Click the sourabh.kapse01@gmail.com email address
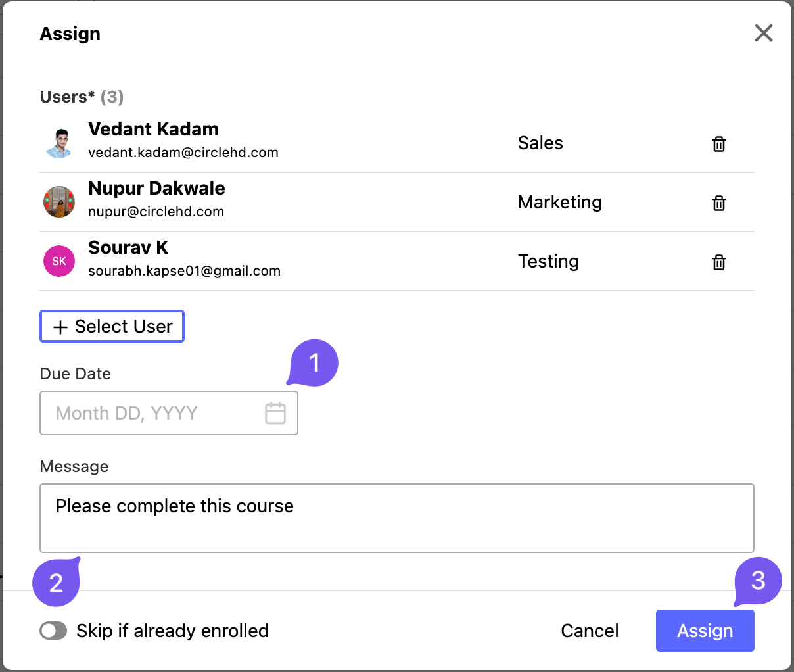Screen dimensions: 794x672 click(x=184, y=271)
